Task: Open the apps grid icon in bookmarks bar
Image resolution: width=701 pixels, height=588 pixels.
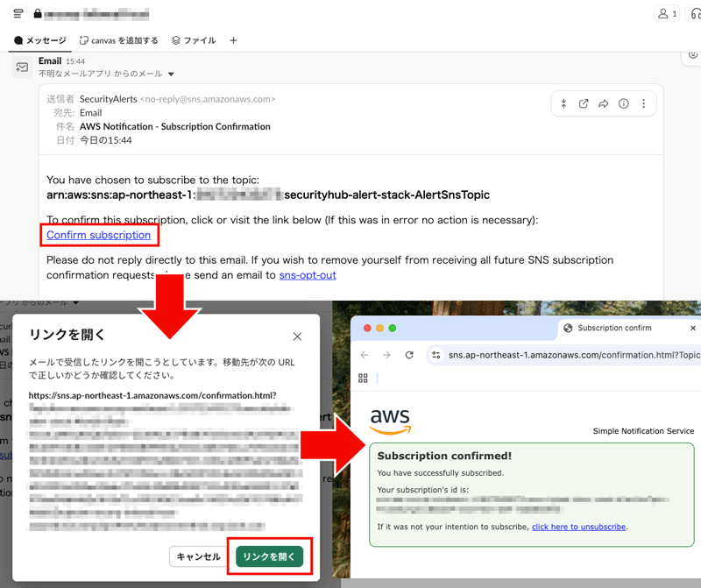Action: coord(363,379)
